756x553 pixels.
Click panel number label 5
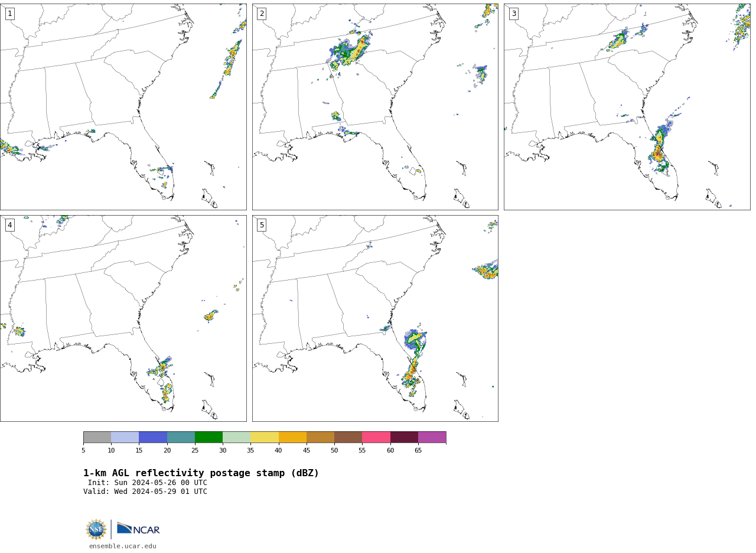(262, 225)
